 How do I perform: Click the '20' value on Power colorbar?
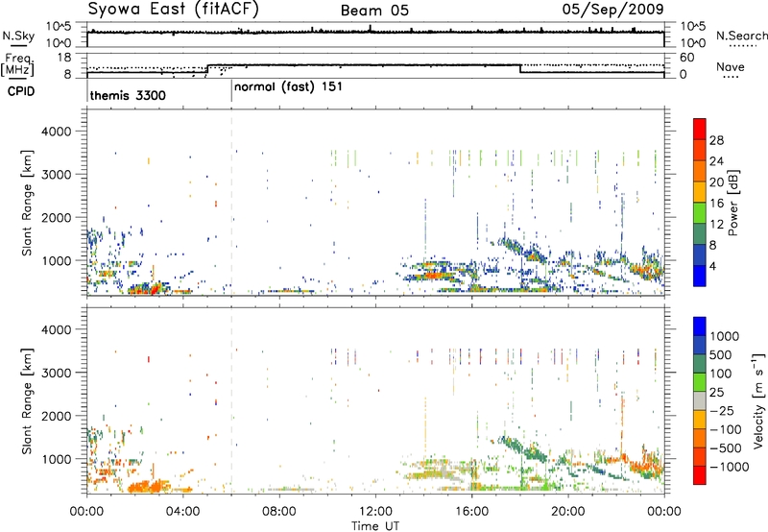coord(716,182)
